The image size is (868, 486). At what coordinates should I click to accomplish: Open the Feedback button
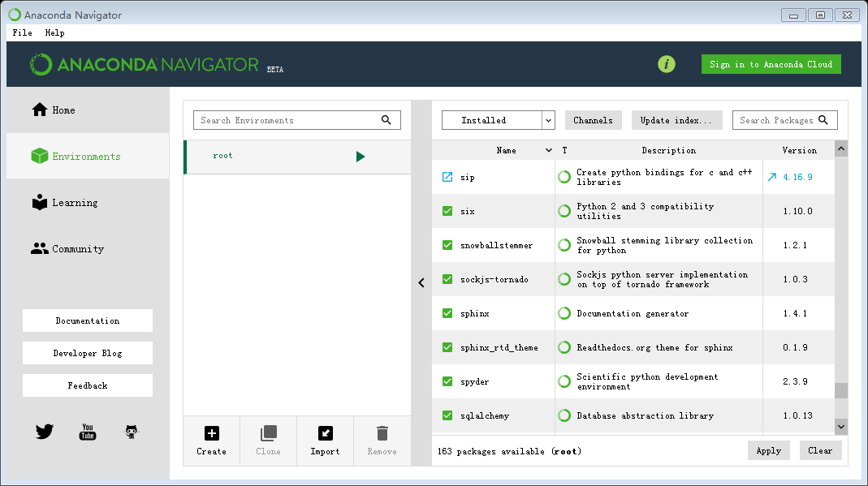(x=88, y=385)
